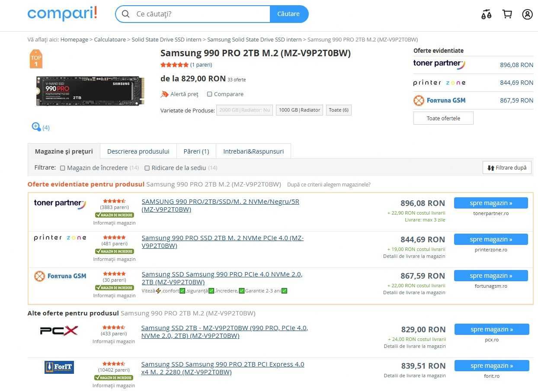This screenshot has width=538, height=392.
Task: Click PCX star rating
Action: click(114, 328)
